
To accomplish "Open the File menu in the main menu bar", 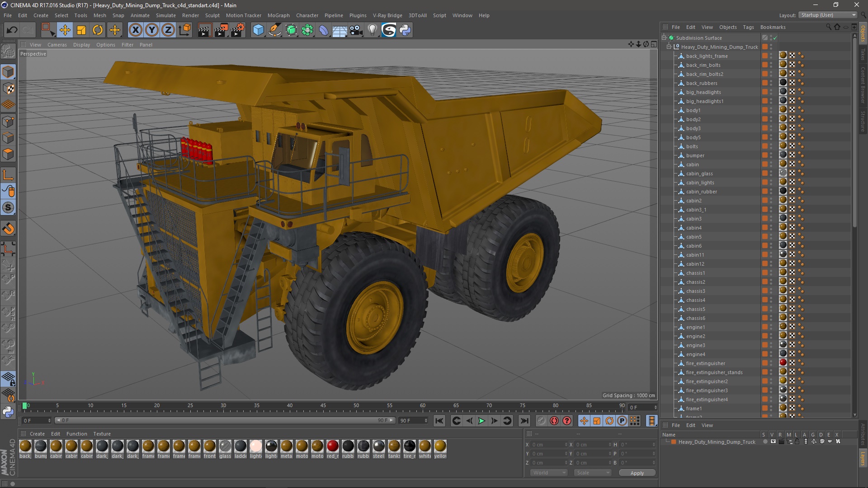I will (x=8, y=15).
